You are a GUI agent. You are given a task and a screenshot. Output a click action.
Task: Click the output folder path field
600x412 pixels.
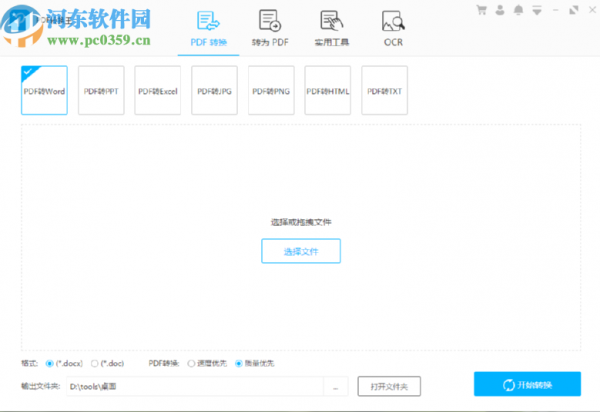[x=195, y=386]
